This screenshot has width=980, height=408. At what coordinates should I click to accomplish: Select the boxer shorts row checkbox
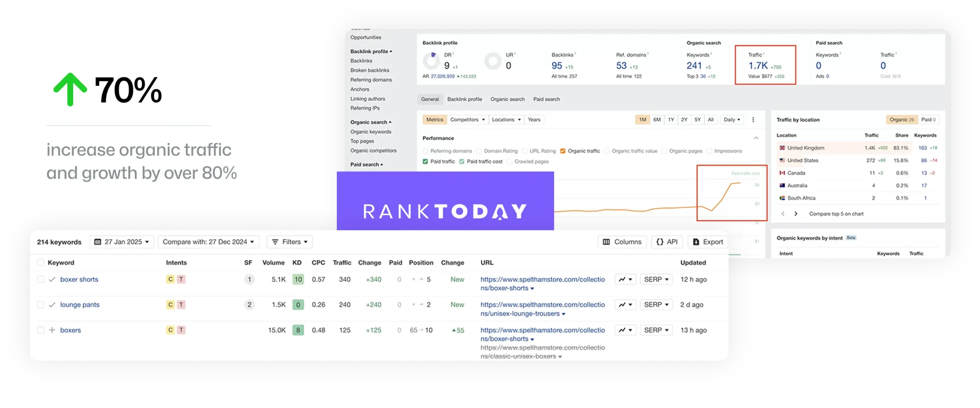click(41, 279)
